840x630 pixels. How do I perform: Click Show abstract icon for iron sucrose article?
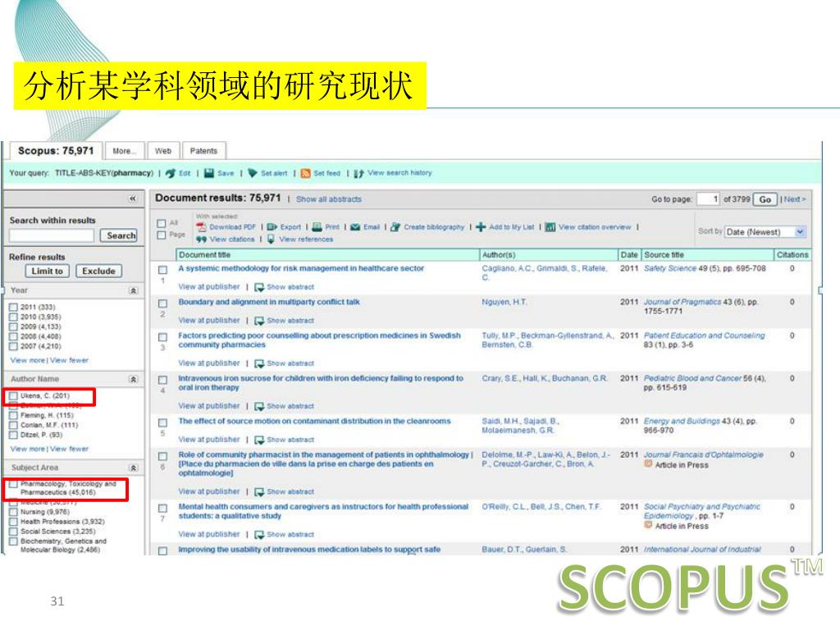coord(259,406)
